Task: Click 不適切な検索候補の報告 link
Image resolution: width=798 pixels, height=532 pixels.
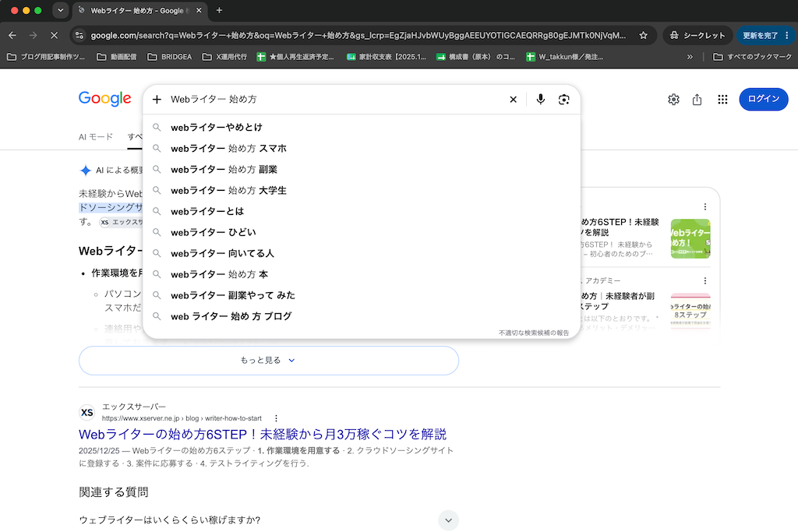Action: click(x=533, y=333)
